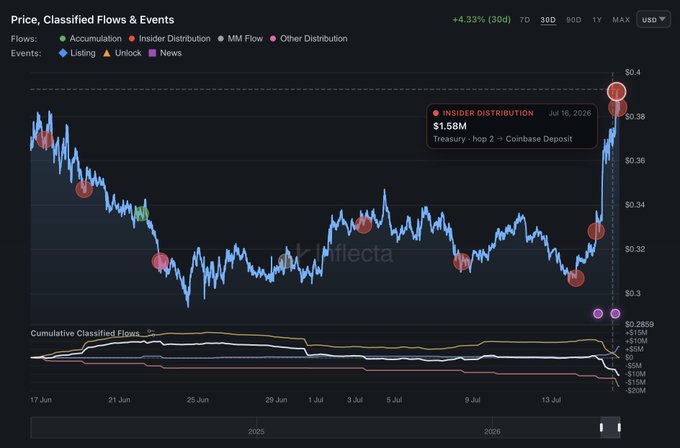
Task: Click the small icon beside Cumulative Classified Flows
Action: (x=151, y=333)
